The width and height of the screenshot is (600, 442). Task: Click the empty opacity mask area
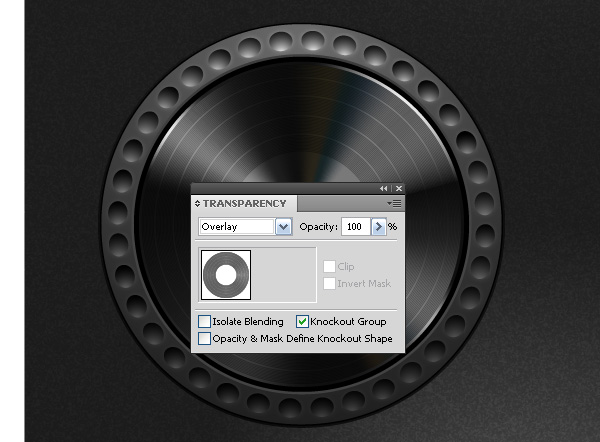[284, 275]
